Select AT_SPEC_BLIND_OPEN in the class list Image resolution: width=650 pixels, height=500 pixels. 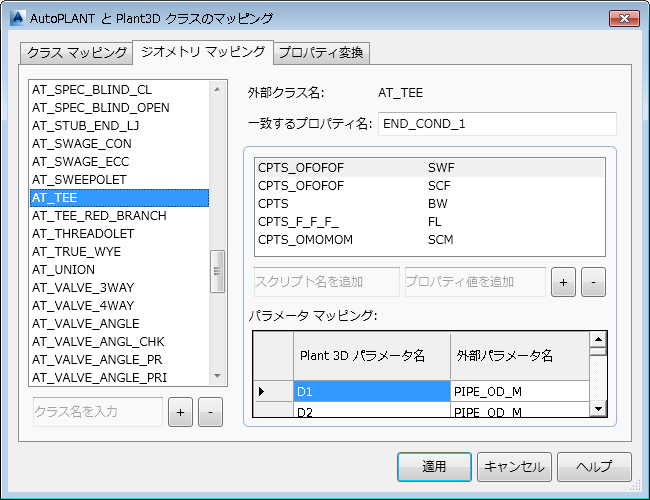(119, 108)
